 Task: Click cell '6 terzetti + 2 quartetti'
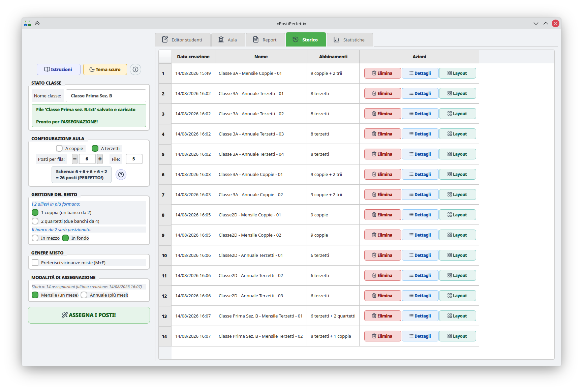pos(333,316)
